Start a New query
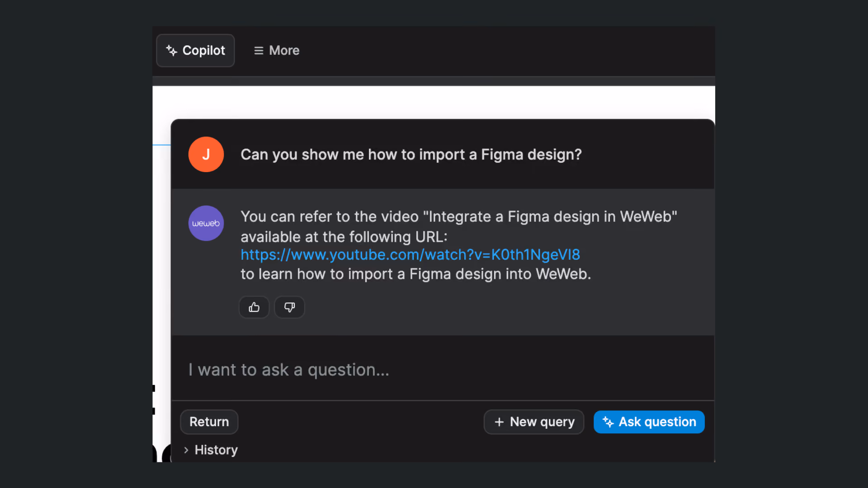This screenshot has width=868, height=488. pyautogui.click(x=534, y=422)
